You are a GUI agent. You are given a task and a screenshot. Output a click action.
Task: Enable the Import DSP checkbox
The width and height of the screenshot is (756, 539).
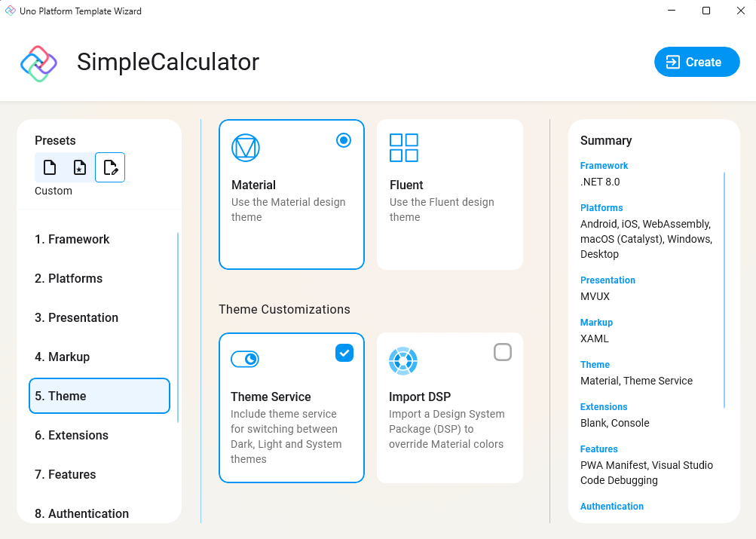[x=502, y=352]
